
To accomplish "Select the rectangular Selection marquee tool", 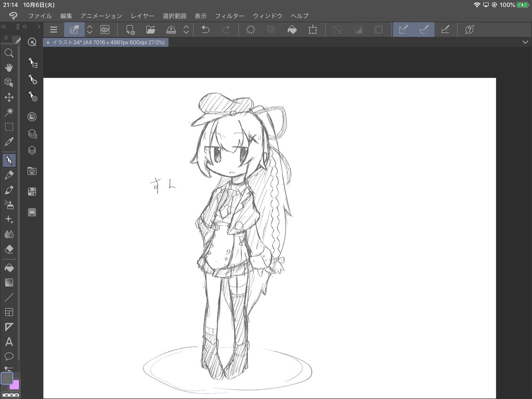I will pos(9,127).
